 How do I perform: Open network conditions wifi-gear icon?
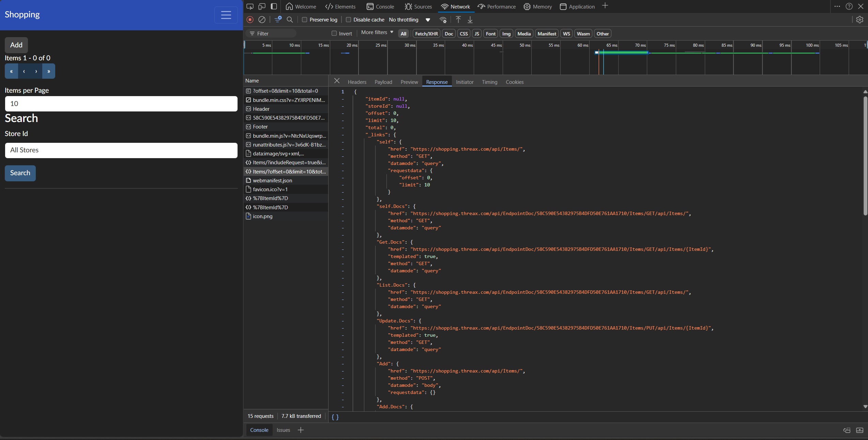pos(443,20)
